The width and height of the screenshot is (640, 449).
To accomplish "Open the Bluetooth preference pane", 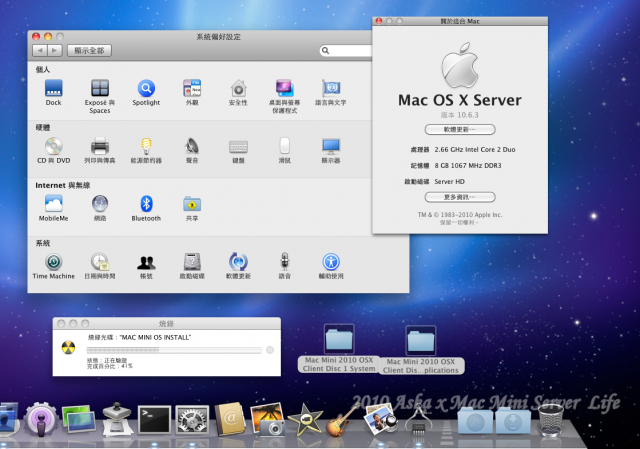I will [x=146, y=208].
